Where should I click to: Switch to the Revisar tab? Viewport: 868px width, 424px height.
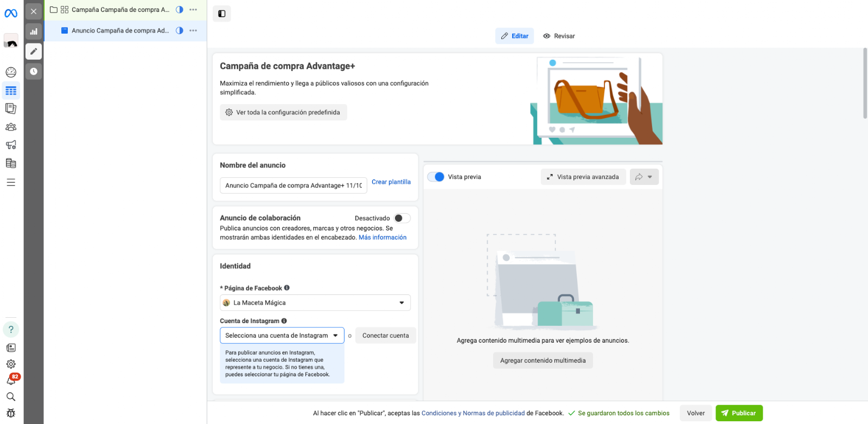coord(559,36)
